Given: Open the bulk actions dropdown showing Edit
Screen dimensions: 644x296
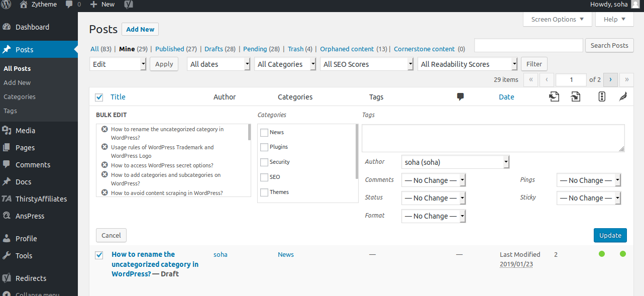Looking at the screenshot, I should pos(118,64).
